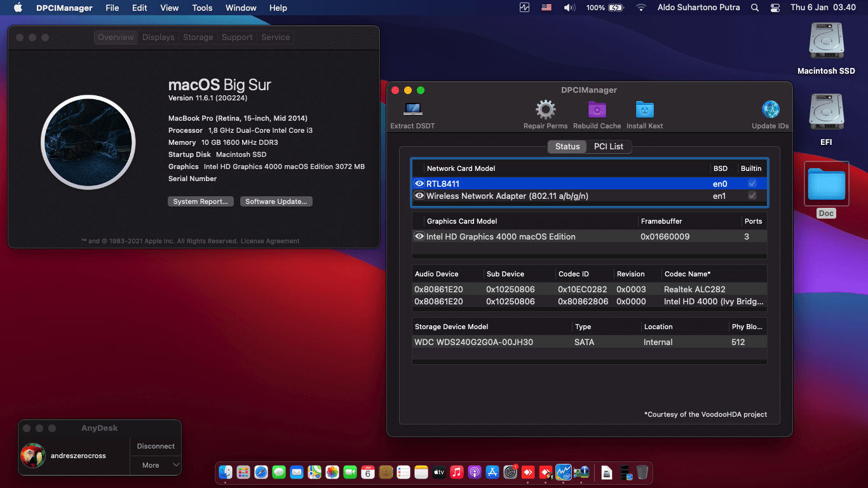Open the Tools menu
Image resolution: width=868 pixels, height=488 pixels.
point(202,8)
